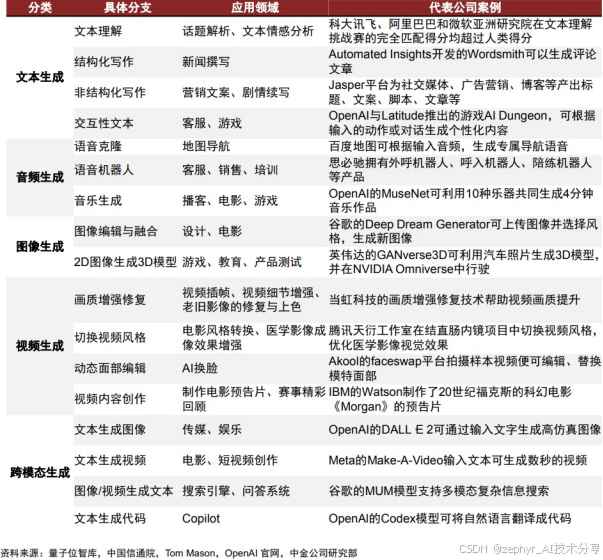Click the 文本生成视频 branch cell
The height and width of the screenshot is (560, 603).
[x=110, y=460]
